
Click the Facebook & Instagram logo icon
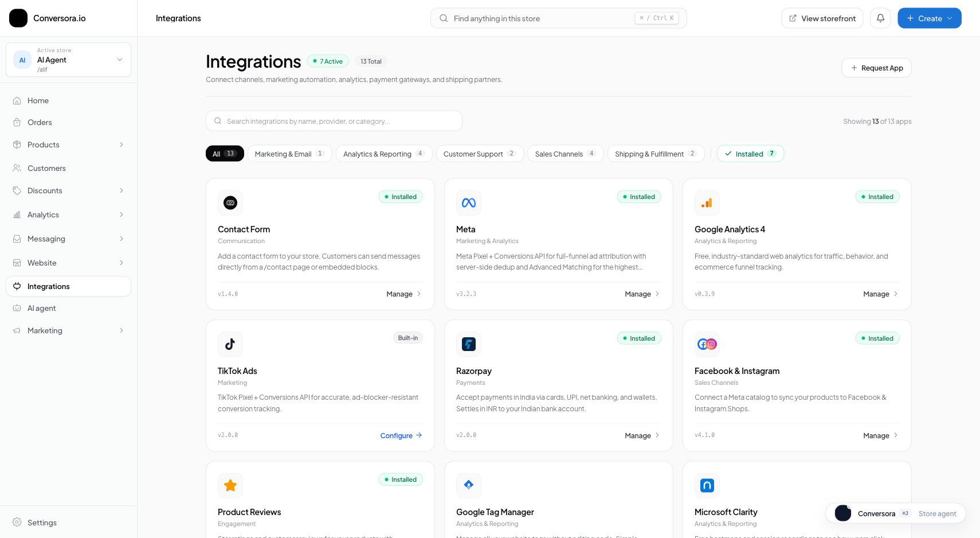click(707, 344)
